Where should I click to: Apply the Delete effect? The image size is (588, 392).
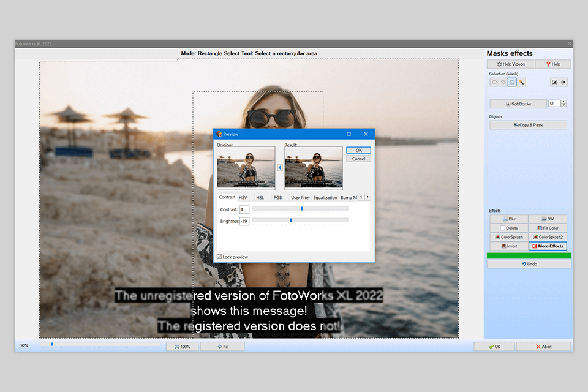pyautogui.click(x=509, y=228)
